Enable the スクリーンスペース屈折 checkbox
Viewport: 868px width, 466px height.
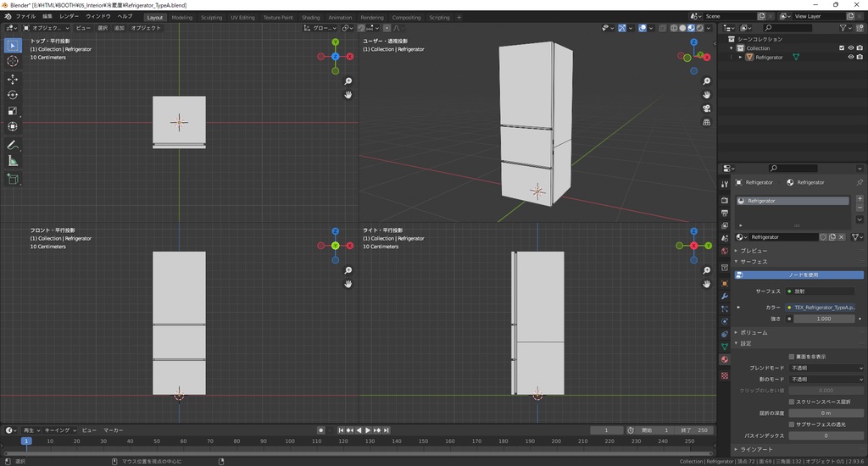792,402
